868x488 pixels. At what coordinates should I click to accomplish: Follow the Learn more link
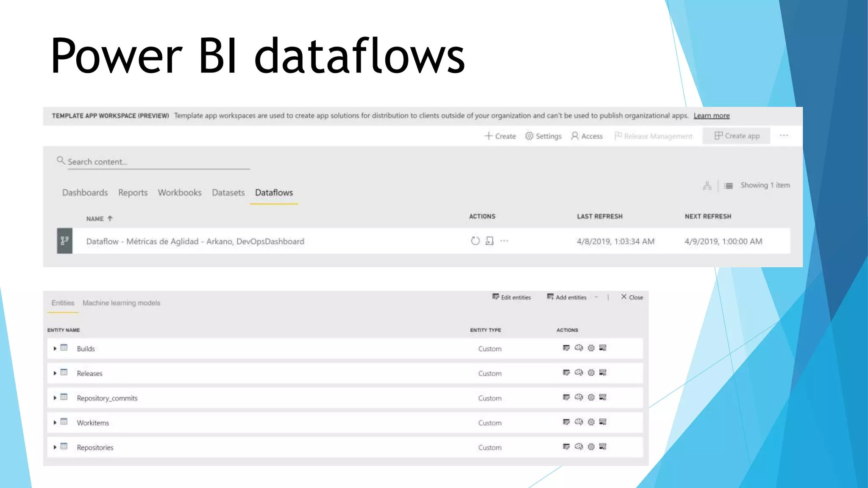711,116
